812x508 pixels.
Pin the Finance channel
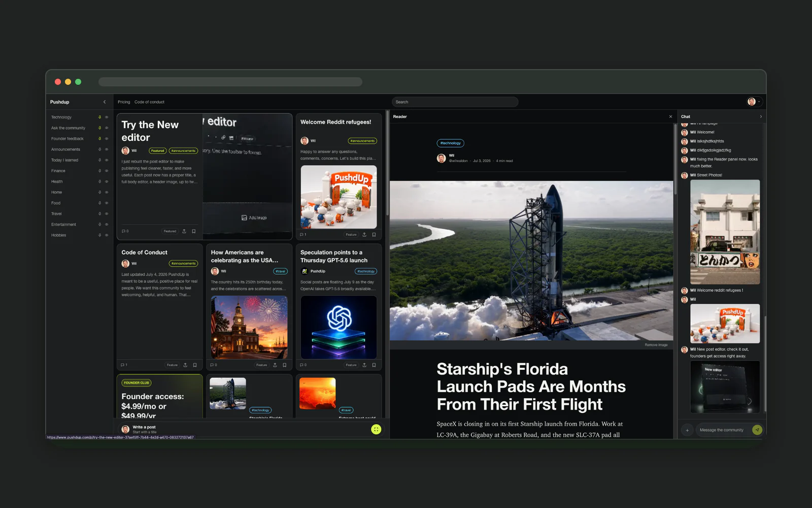pos(99,171)
